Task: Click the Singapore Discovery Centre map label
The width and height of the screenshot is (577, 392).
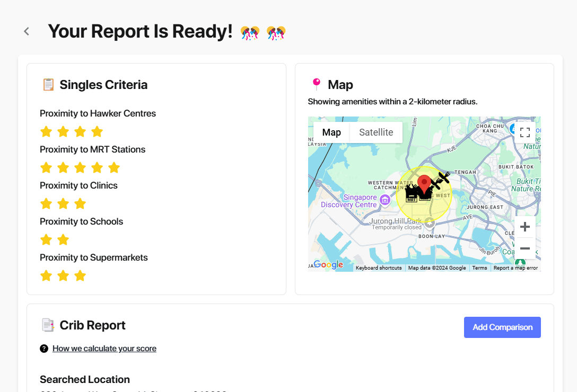Action: [x=349, y=201]
